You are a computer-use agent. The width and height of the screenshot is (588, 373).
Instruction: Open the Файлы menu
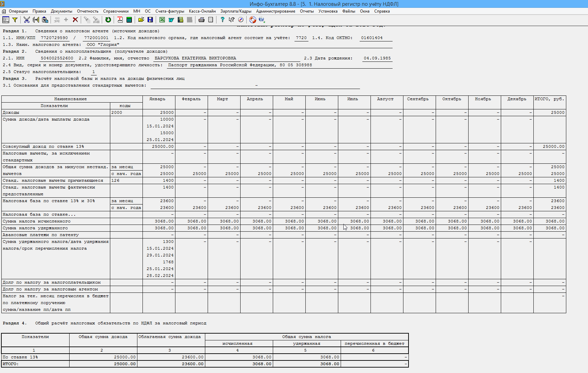coord(348,11)
